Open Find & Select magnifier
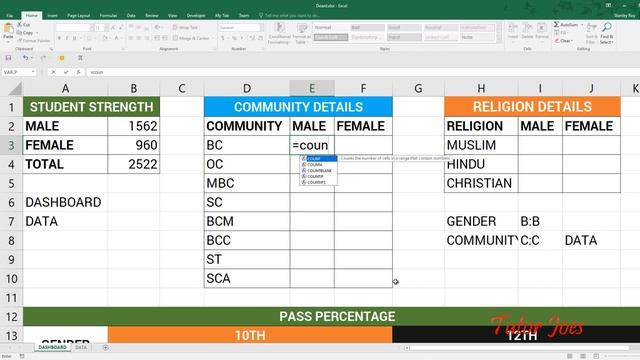Image resolution: width=640 pixels, height=360 pixels. coord(607,33)
